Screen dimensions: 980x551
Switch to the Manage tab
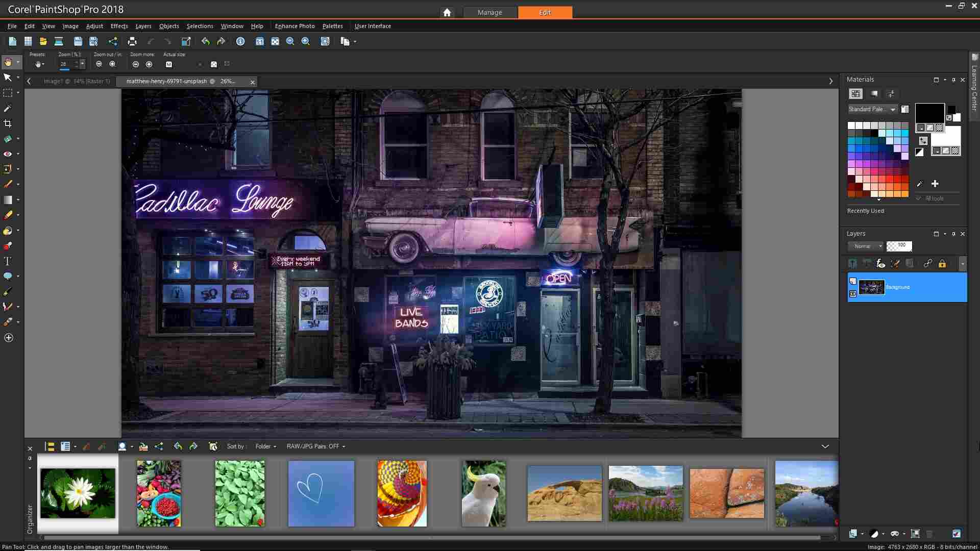(489, 12)
